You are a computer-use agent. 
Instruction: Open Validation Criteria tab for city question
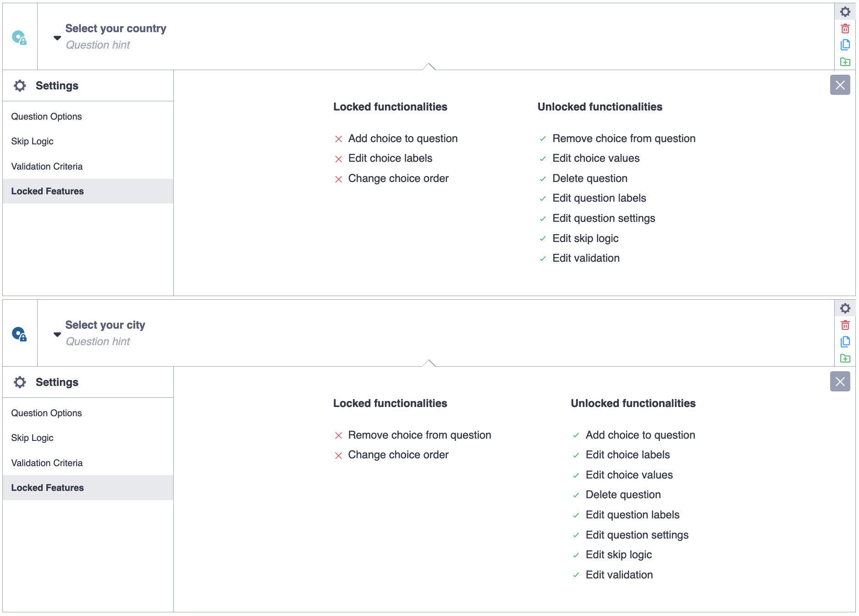pyautogui.click(x=47, y=463)
